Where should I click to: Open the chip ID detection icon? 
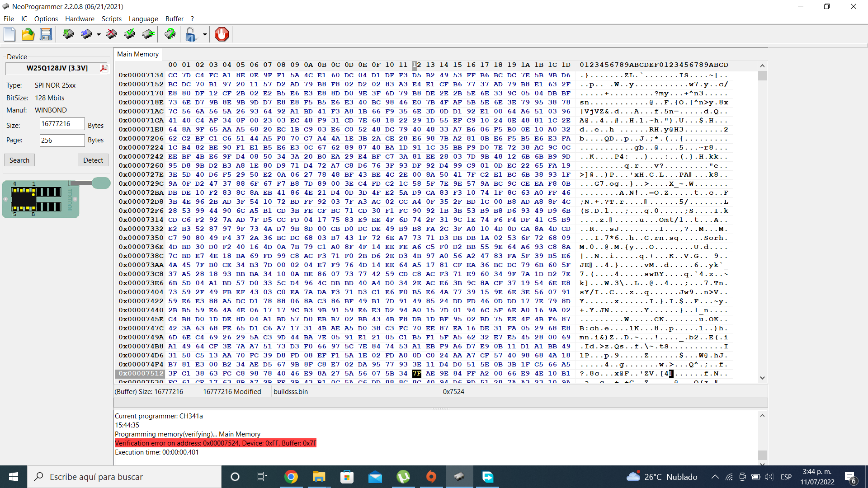tap(170, 34)
